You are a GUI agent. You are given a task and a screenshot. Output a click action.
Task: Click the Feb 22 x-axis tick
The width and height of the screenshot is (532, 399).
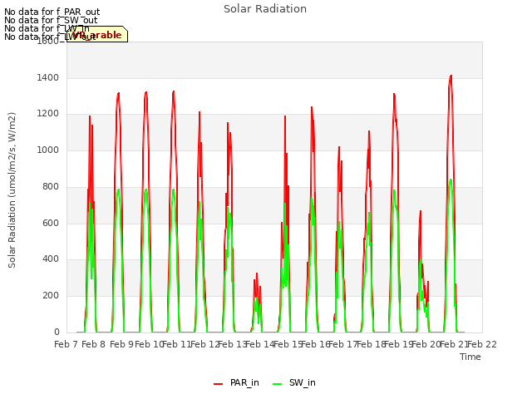[482, 344]
